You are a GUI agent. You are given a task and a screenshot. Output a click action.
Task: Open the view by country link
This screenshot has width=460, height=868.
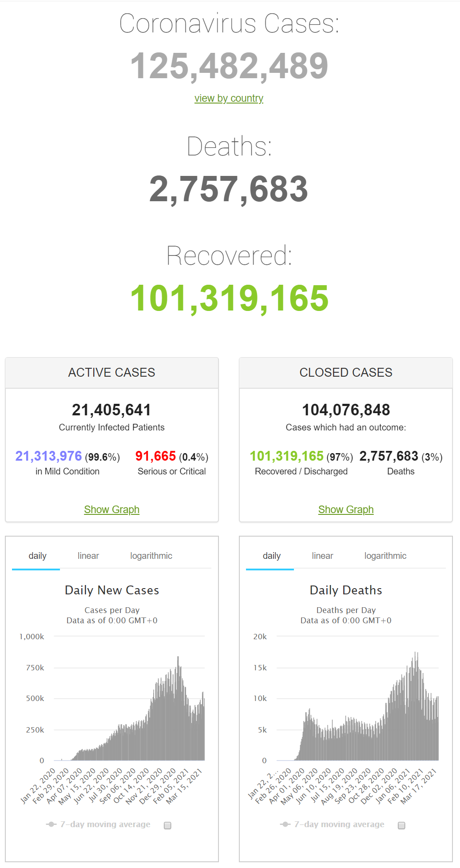[x=229, y=98]
